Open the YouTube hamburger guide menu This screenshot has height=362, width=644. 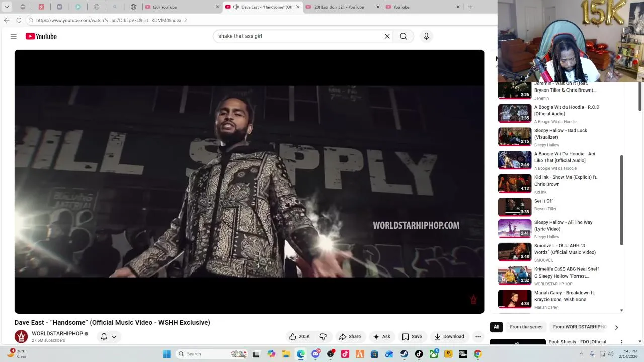(14, 36)
